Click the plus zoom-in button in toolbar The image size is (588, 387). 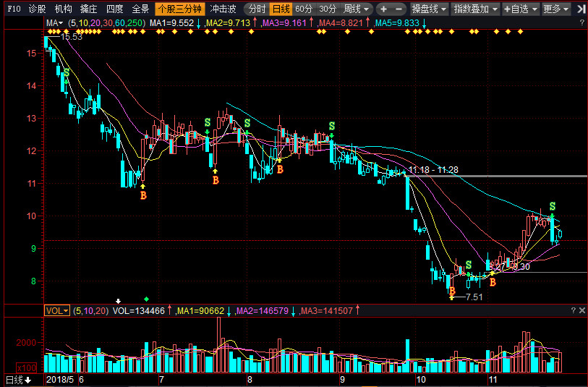tap(383, 9)
